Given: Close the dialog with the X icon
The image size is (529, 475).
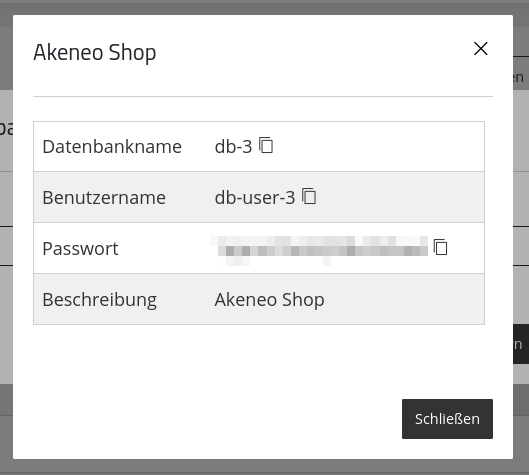Looking at the screenshot, I should (x=480, y=49).
